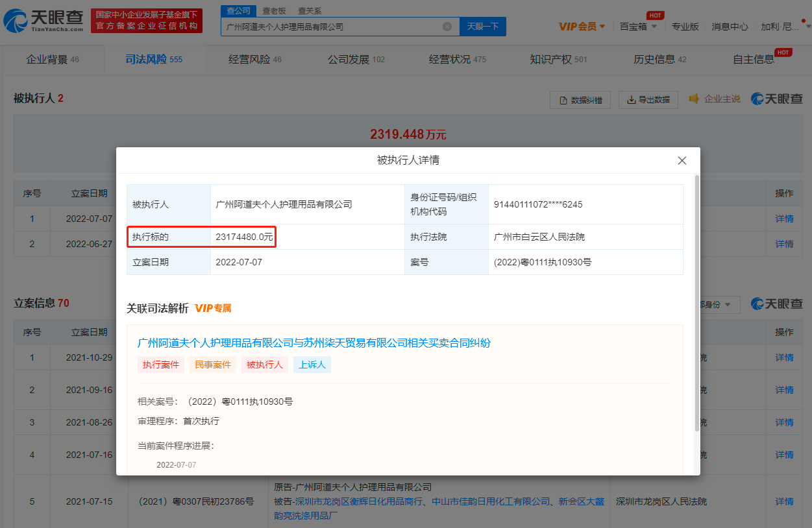Open 详情 for the 2021-10-29 filing row
The width and height of the screenshot is (812, 528).
[784, 357]
